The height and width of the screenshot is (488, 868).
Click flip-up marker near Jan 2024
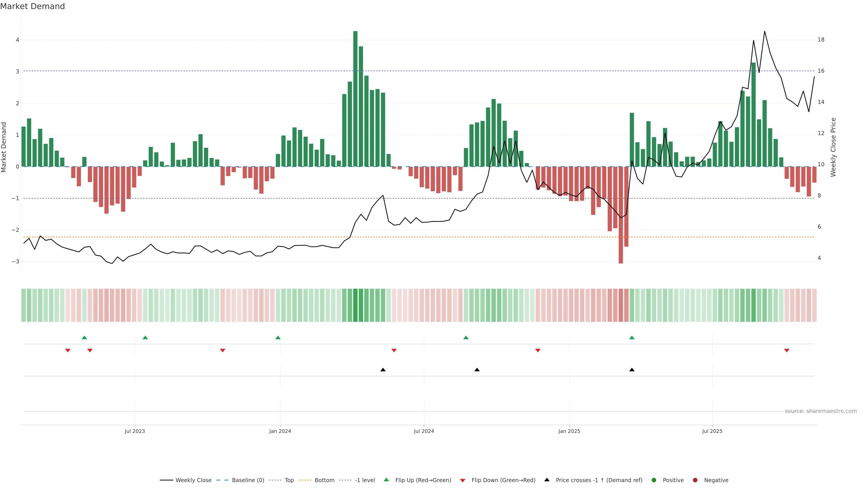(x=278, y=338)
